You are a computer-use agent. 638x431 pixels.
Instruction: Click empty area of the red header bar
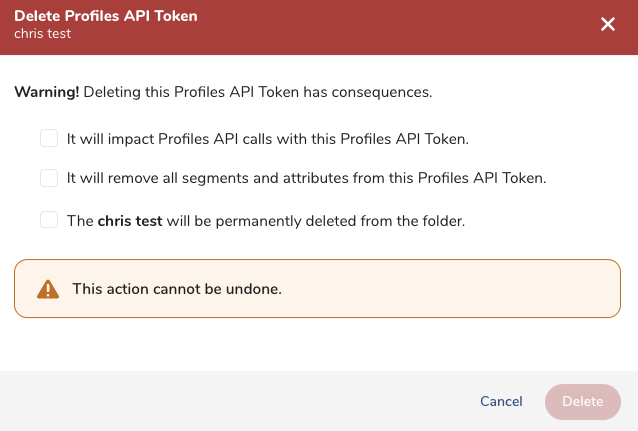400,27
